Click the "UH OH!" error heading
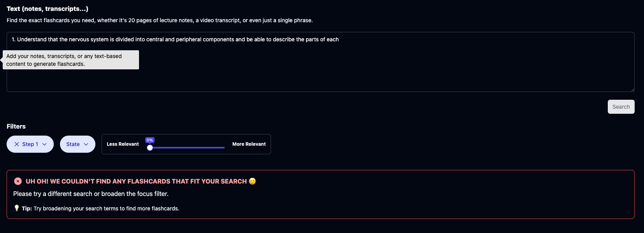This screenshot has height=233, width=644. pyautogui.click(x=136, y=181)
